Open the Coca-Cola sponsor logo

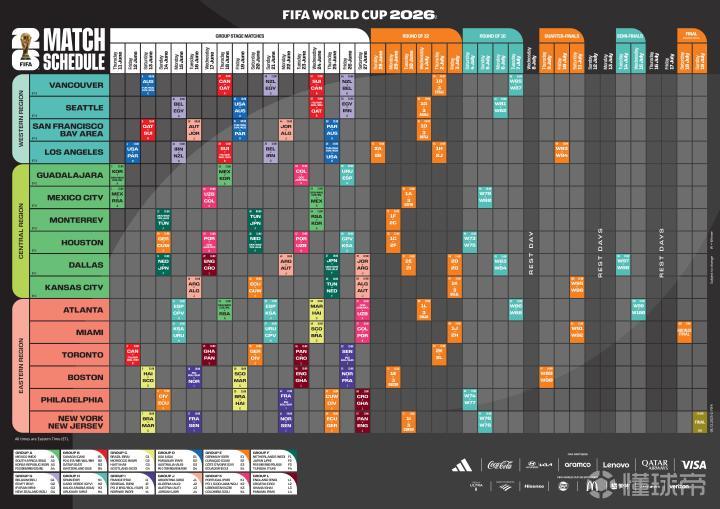(x=499, y=464)
